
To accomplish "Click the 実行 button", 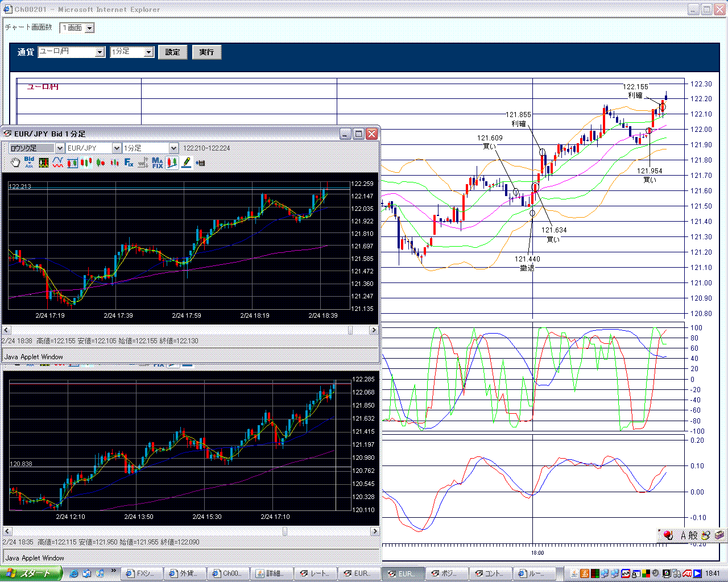I will point(206,52).
